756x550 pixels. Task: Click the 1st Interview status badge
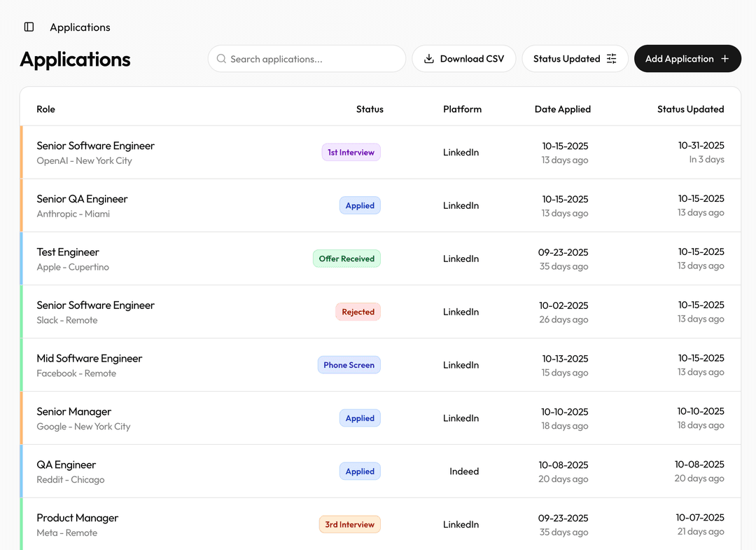coord(351,153)
